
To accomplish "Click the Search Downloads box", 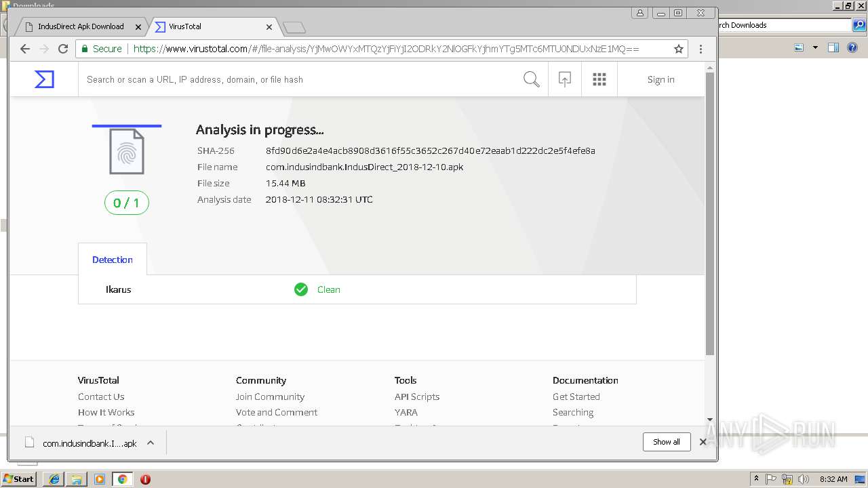I will click(x=783, y=25).
